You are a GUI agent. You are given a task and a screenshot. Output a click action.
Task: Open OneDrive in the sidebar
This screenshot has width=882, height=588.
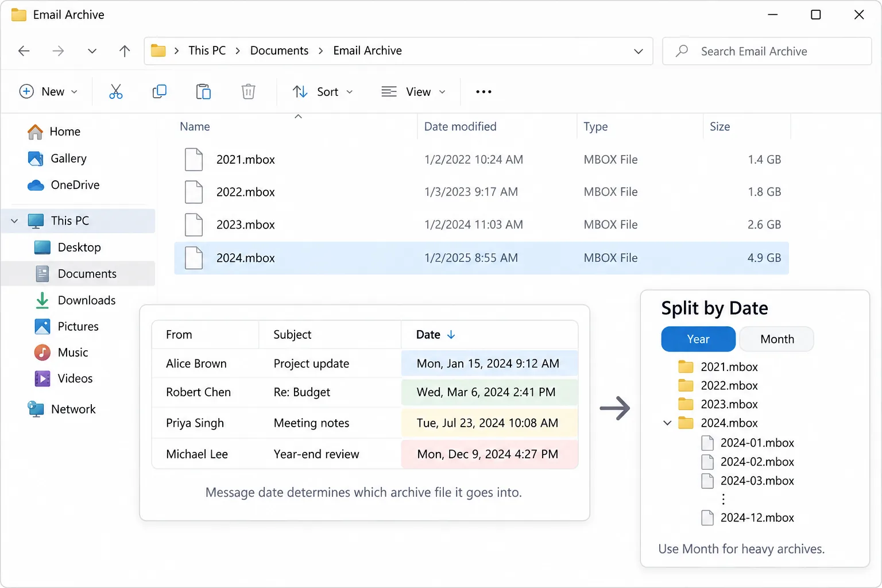coord(64,185)
